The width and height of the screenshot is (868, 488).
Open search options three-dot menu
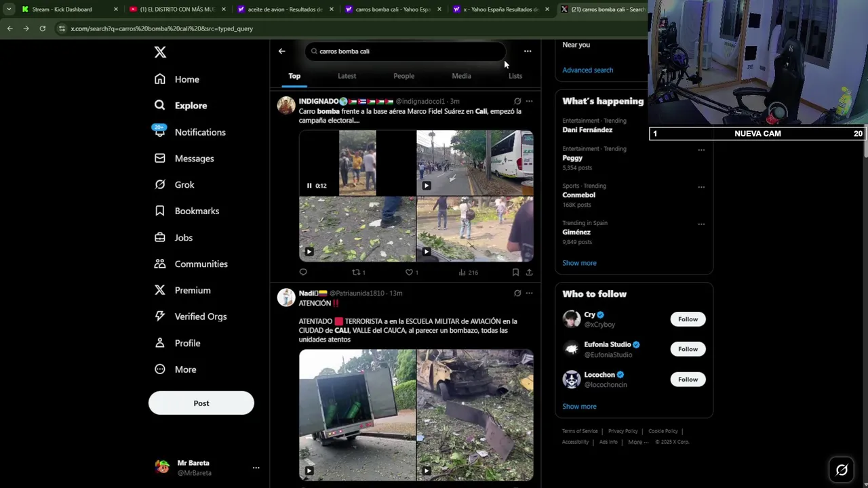click(528, 51)
